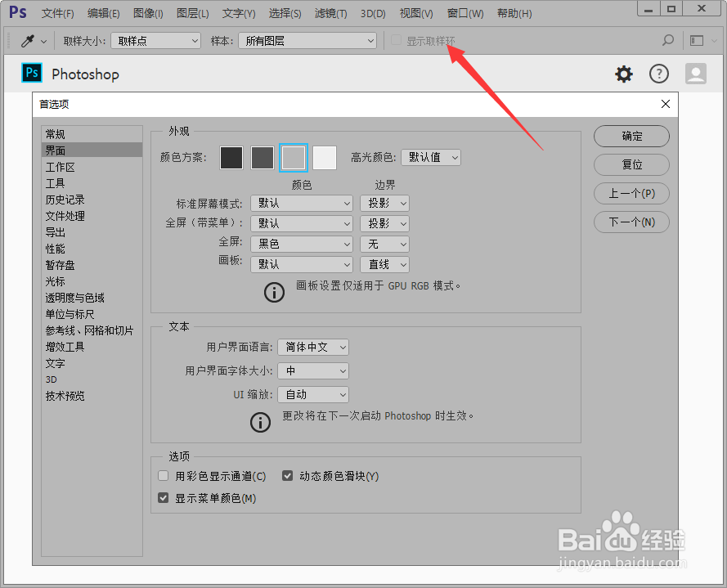Open the workspace layout switcher icon

[697, 41]
